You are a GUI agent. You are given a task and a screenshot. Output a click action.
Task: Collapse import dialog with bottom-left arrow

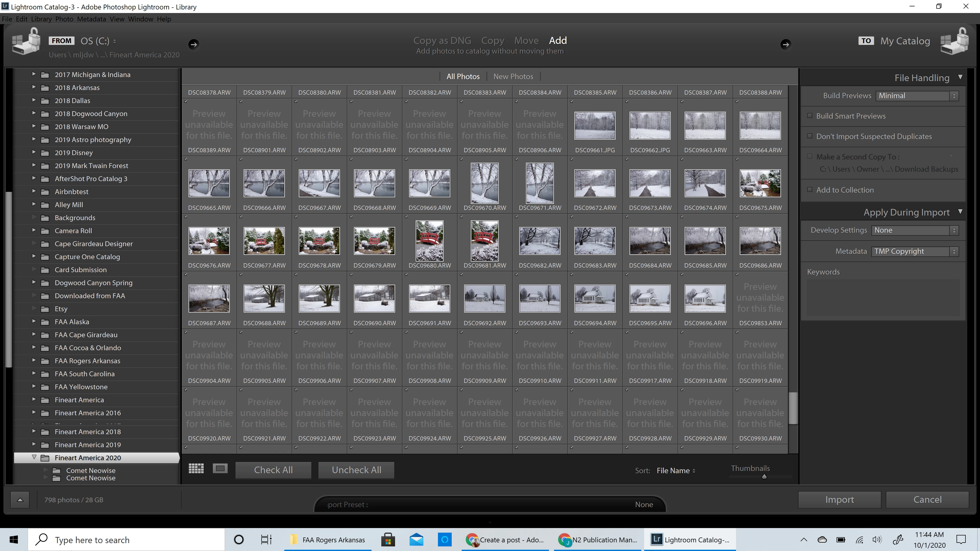[x=20, y=500]
